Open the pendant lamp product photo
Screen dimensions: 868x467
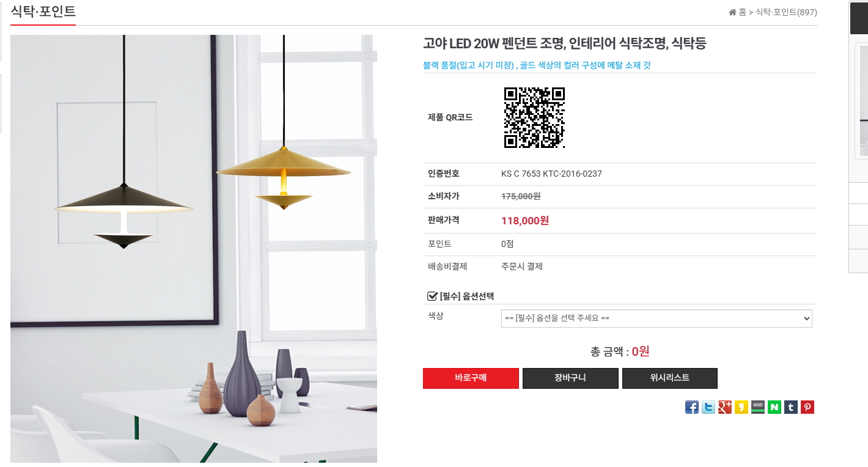pos(194,249)
